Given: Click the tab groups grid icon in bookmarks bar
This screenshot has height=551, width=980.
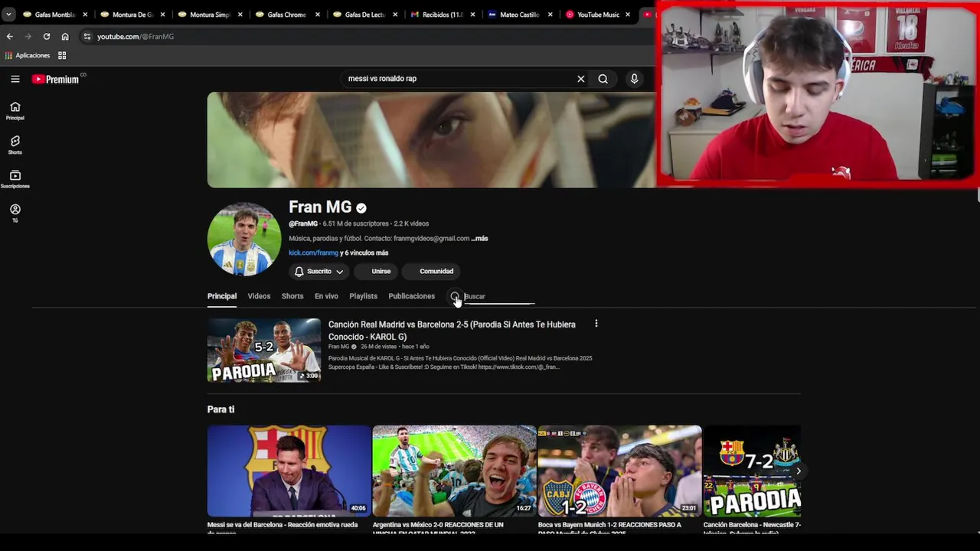Looking at the screenshot, I should pos(62,55).
